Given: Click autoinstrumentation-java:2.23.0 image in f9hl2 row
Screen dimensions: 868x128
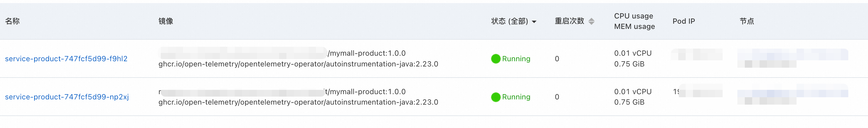Looking at the screenshot, I should click(298, 64).
